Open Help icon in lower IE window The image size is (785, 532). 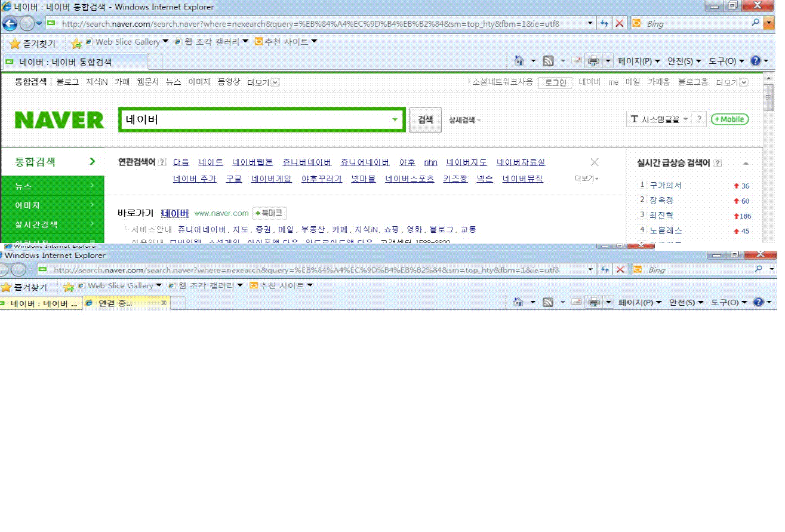pyautogui.click(x=758, y=303)
